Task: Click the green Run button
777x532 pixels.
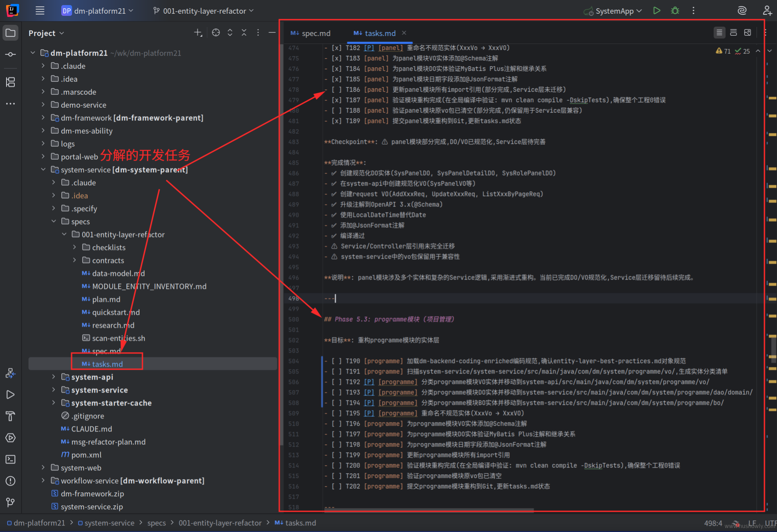Action: coord(657,11)
